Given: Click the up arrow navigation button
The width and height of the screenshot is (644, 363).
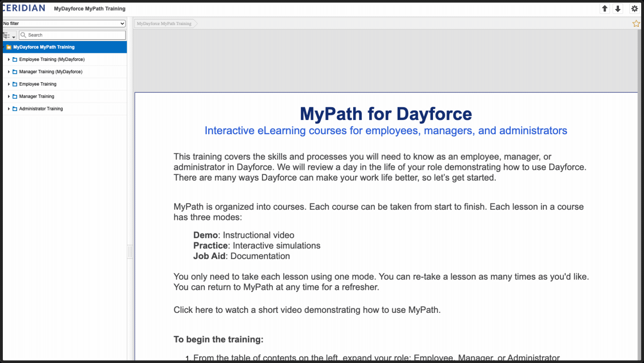Looking at the screenshot, I should [604, 9].
